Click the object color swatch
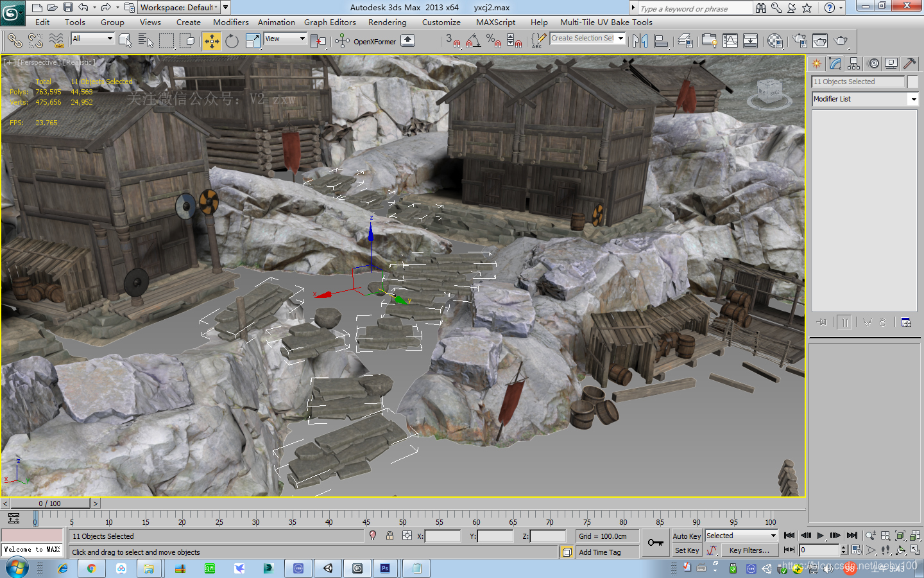The height and width of the screenshot is (578, 924). click(x=912, y=82)
